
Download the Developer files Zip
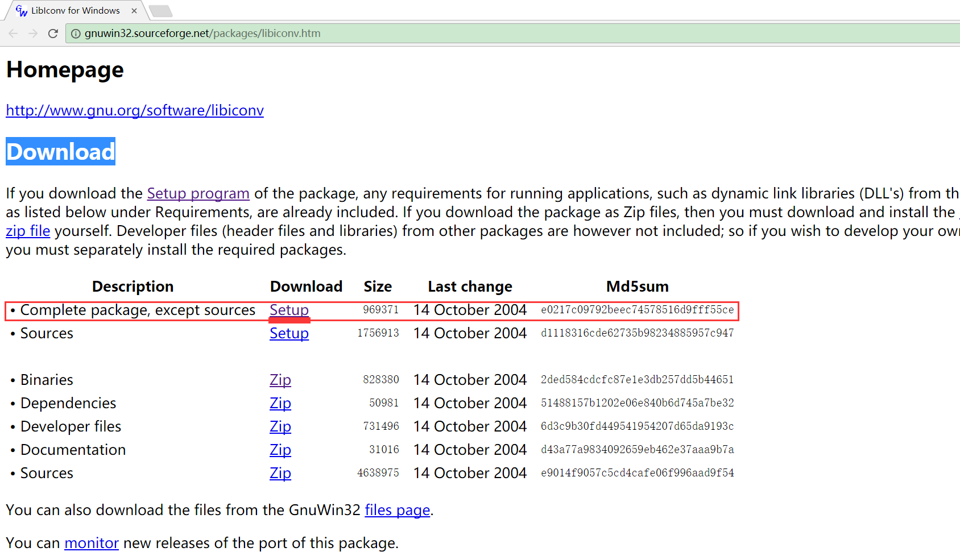click(x=280, y=426)
